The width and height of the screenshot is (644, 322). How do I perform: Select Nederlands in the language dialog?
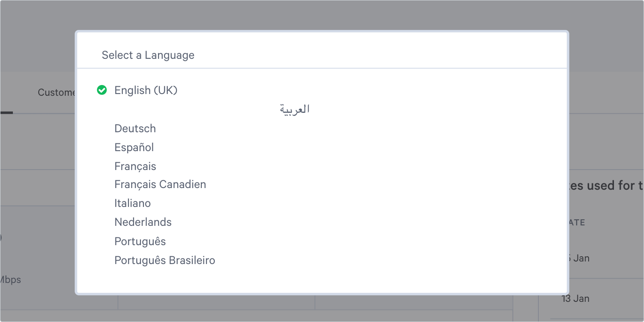(143, 222)
